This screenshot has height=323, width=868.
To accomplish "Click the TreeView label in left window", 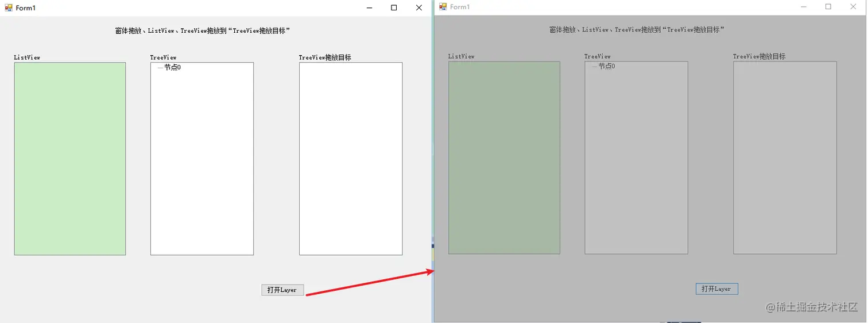I will tap(163, 57).
